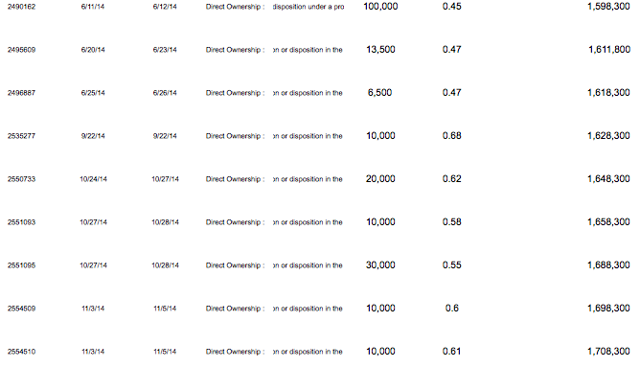Click the 9/22/14 transaction date
Image resolution: width=640 pixels, height=367 pixels.
[x=93, y=136]
